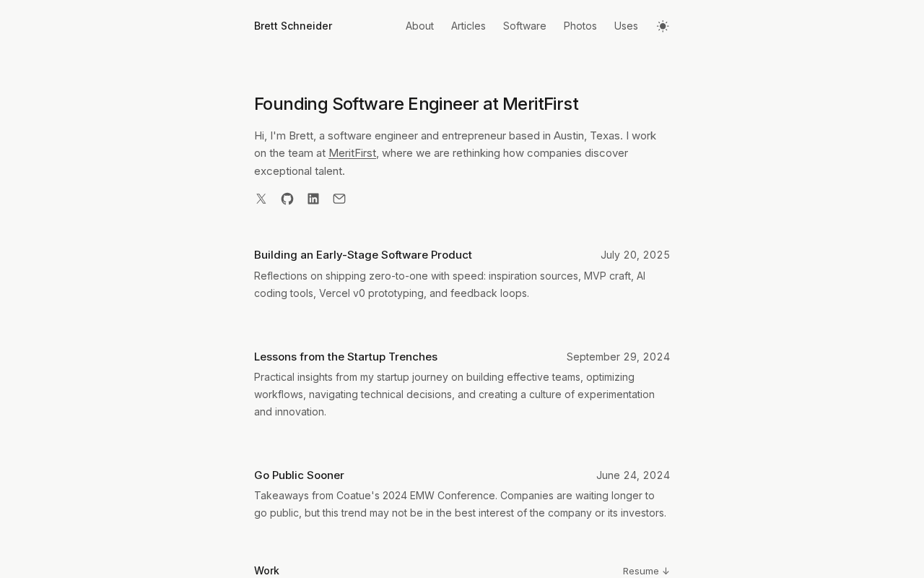Image resolution: width=924 pixels, height=578 pixels.
Task: Open the GitHub profile icon
Action: click(287, 199)
